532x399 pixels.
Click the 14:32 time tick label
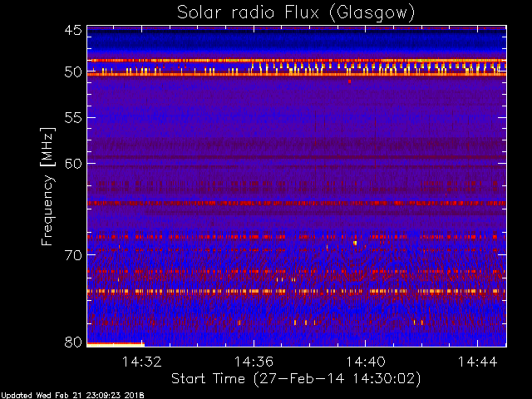[142, 362]
